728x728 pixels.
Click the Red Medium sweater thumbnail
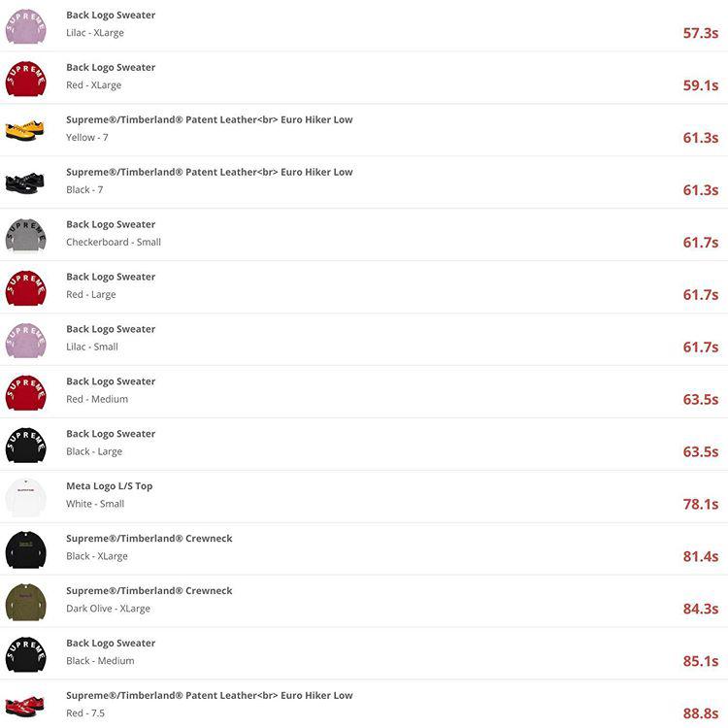(x=25, y=393)
